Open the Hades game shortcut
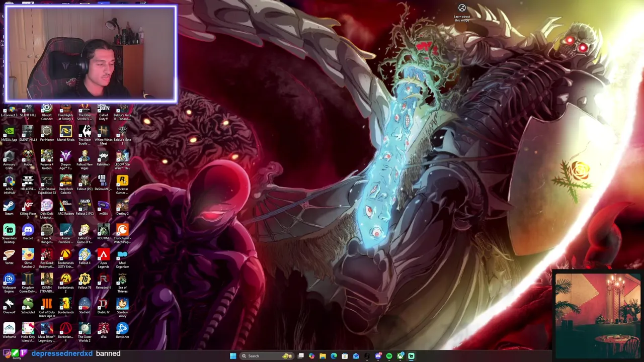Image resolution: width=644 pixels, height=362 pixels. (x=28, y=159)
